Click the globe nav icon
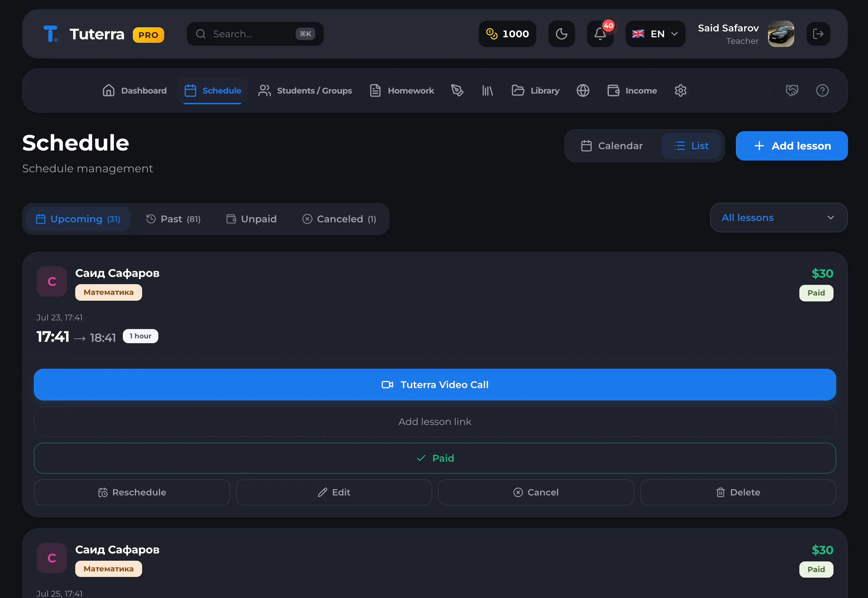Viewport: 868px width, 598px height. (x=583, y=90)
